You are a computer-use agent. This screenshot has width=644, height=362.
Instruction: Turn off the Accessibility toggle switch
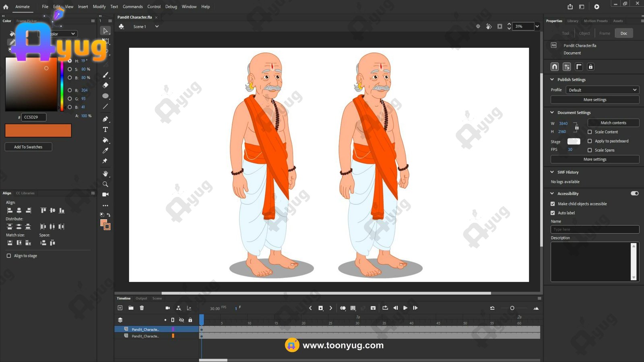click(635, 193)
